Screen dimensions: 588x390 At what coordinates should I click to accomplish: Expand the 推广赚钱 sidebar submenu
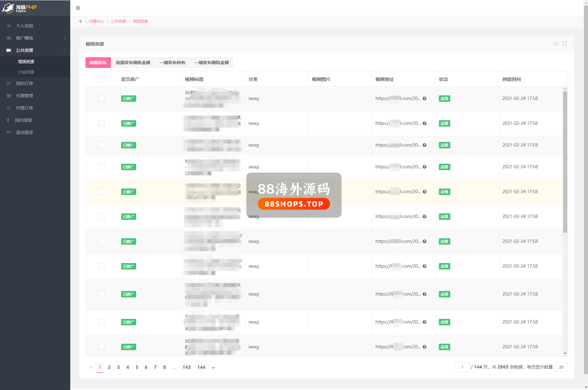click(35, 38)
